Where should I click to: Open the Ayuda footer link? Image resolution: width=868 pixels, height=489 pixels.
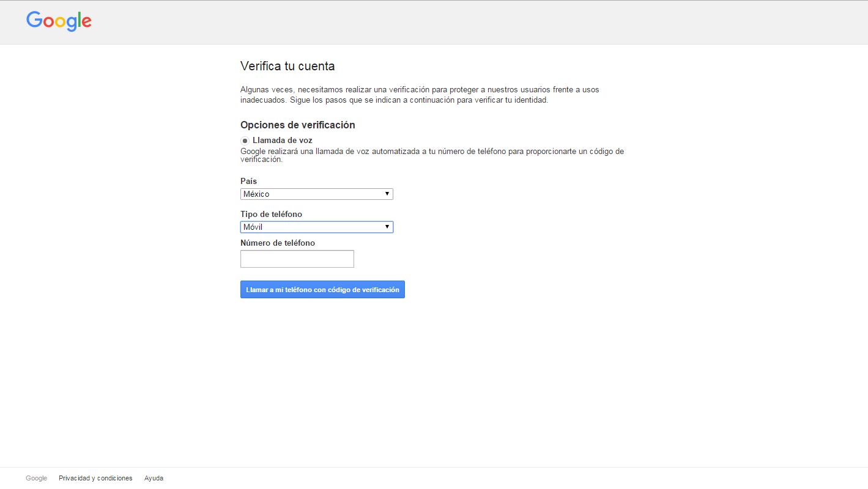(x=154, y=478)
